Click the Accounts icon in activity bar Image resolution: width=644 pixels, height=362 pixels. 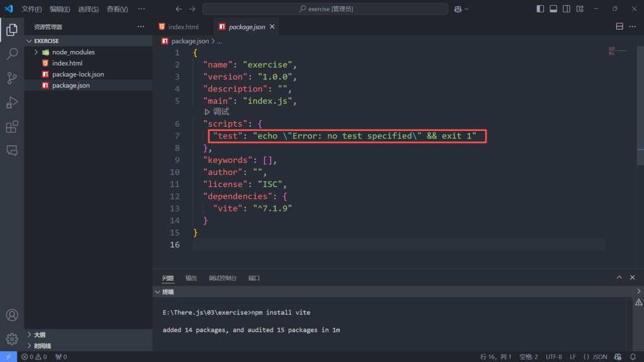click(x=12, y=315)
